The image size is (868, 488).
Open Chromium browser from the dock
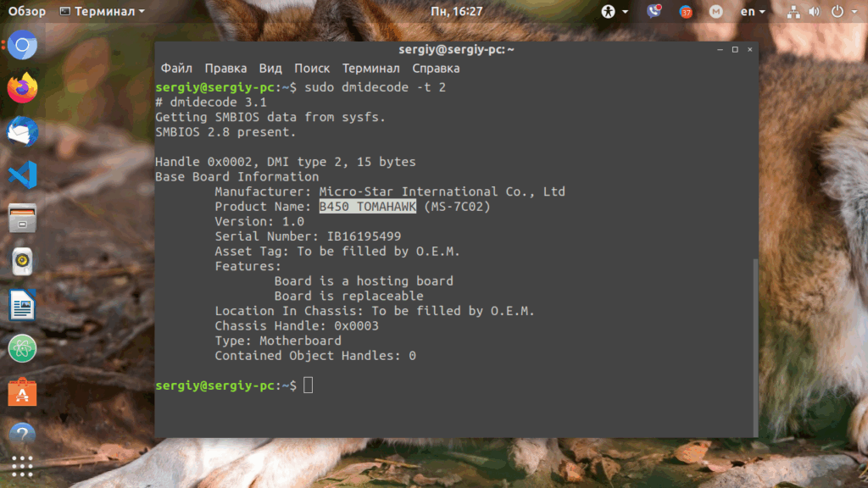22,45
